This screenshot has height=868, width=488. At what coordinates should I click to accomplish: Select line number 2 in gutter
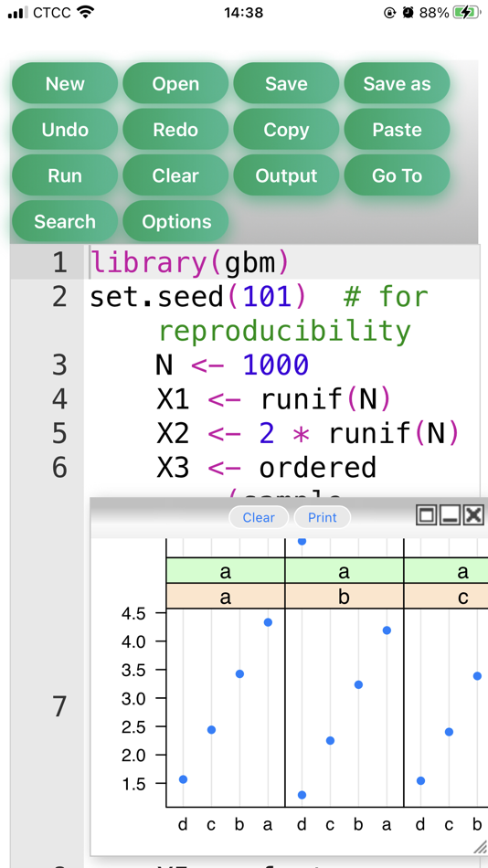tap(59, 297)
